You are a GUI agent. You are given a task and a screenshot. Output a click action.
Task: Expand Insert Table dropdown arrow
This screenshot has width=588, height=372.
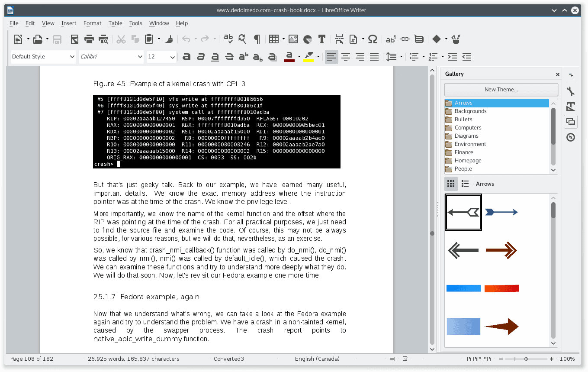283,39
